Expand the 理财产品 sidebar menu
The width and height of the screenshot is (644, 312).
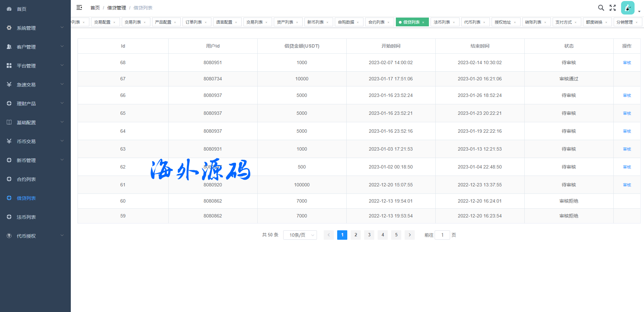[x=35, y=104]
